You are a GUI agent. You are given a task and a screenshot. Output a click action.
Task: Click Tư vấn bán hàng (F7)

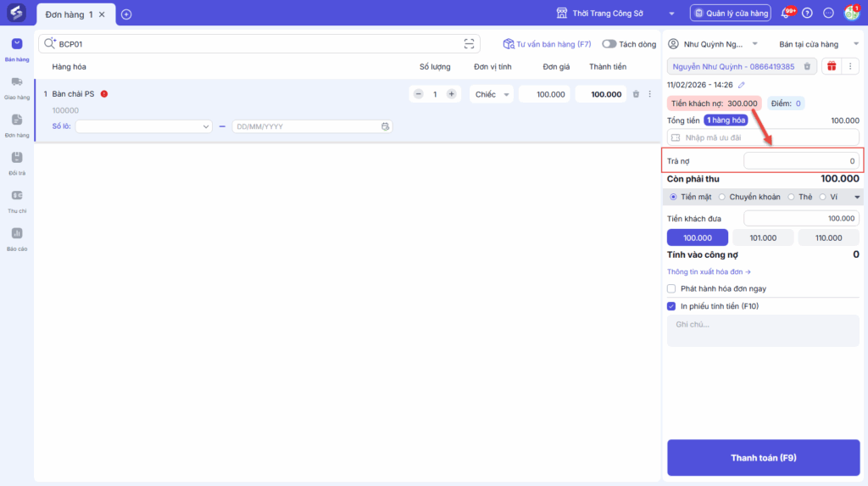(x=547, y=44)
